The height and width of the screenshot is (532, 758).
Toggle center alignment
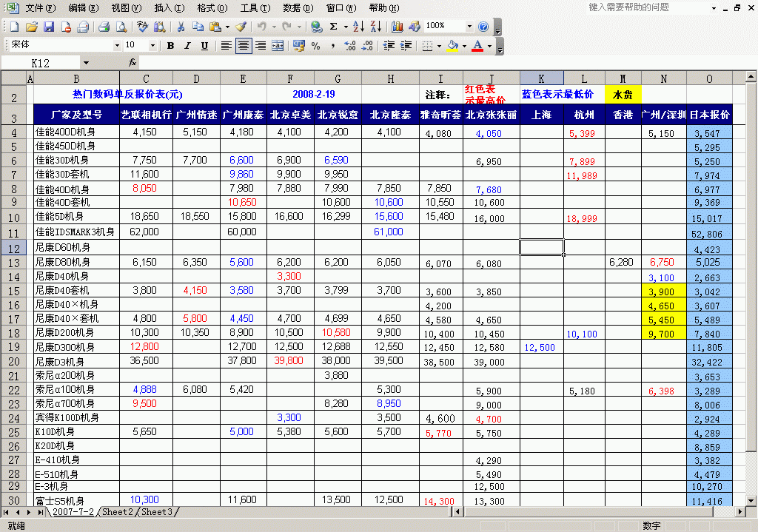[x=244, y=46]
